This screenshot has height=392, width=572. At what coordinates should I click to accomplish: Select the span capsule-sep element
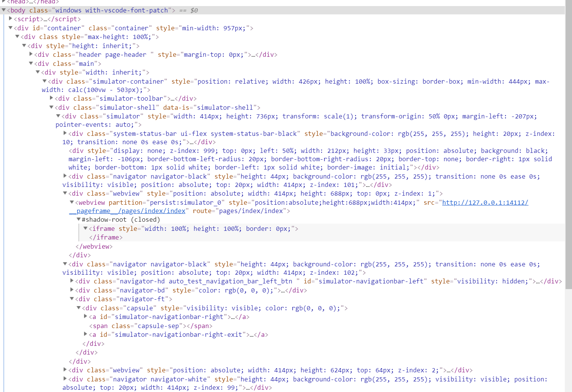pyautogui.click(x=151, y=326)
